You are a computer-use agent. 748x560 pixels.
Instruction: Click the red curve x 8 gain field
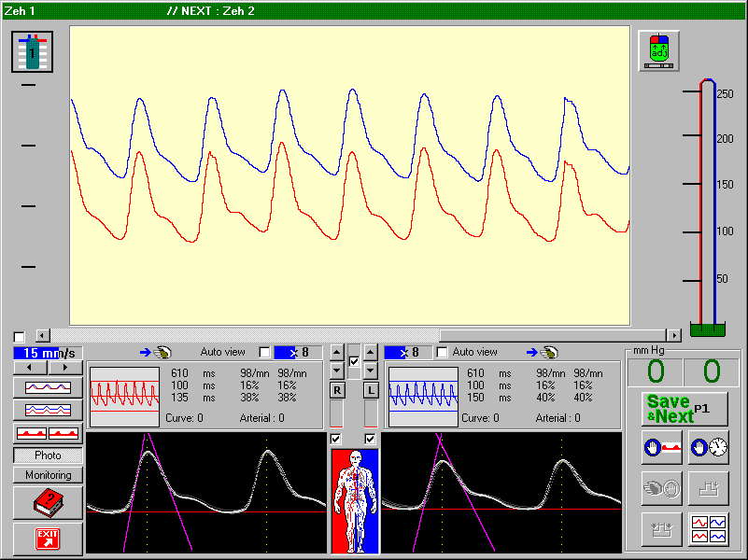click(x=298, y=353)
